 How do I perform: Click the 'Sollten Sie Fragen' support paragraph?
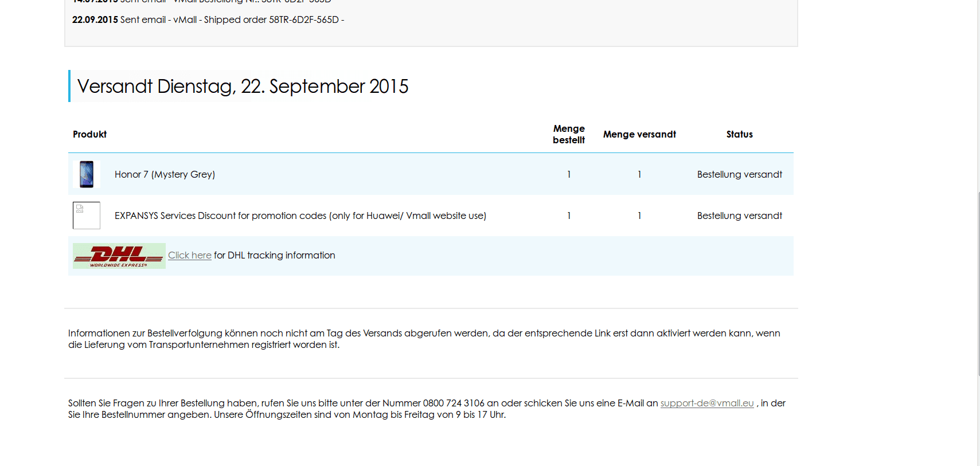coord(427,409)
